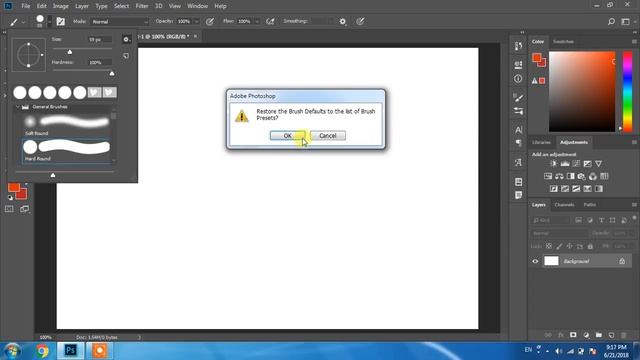Add a Curves adjustment
This screenshot has width=640, height=360.
[576, 164]
